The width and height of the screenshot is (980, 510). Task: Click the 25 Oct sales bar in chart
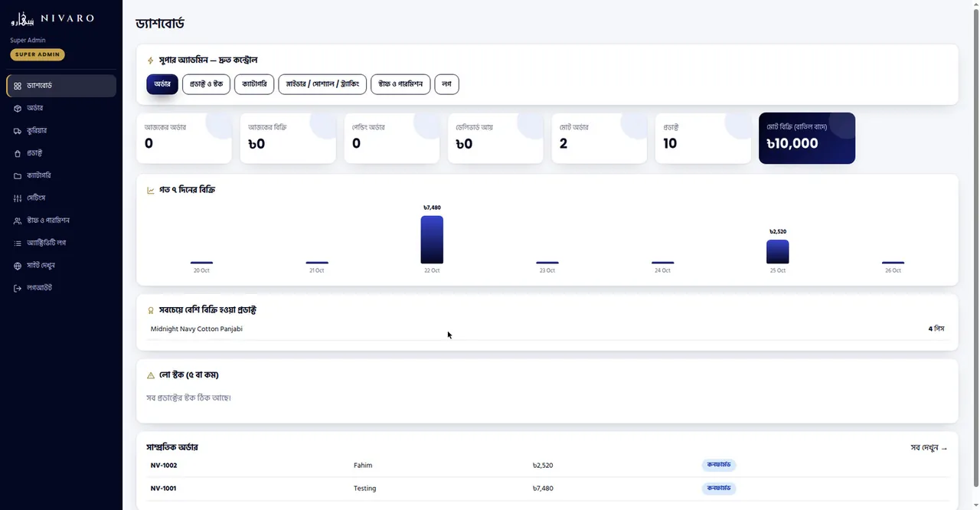[778, 252]
